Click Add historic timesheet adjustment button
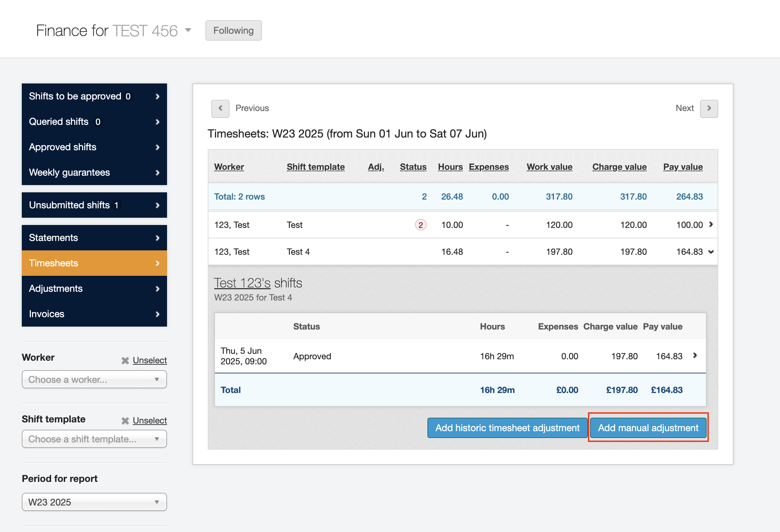This screenshot has width=780, height=532. [507, 428]
